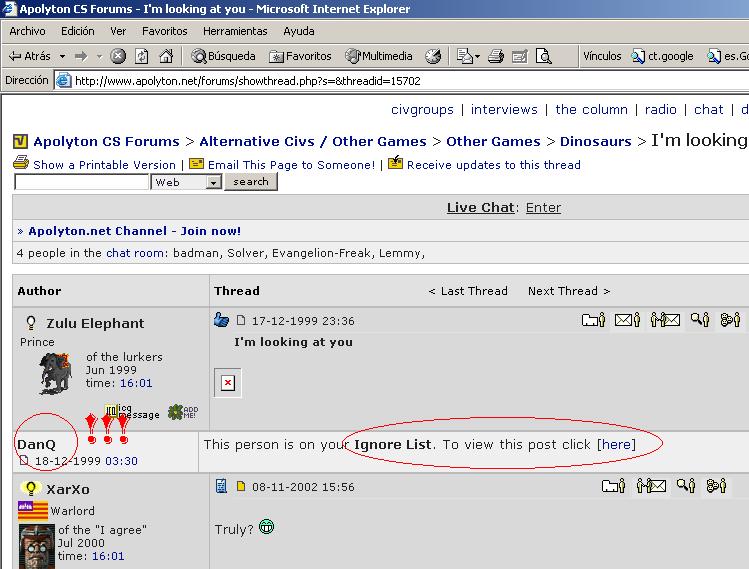Open the Búsqueda search pane
Image resolution: width=749 pixels, height=569 pixels.
point(224,57)
